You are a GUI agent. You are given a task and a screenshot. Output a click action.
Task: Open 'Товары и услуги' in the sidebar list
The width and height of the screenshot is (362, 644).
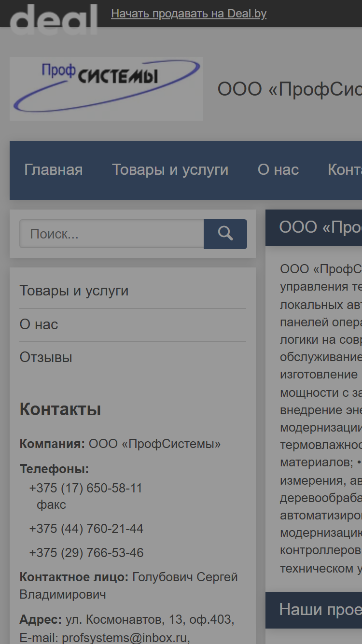[74, 291]
